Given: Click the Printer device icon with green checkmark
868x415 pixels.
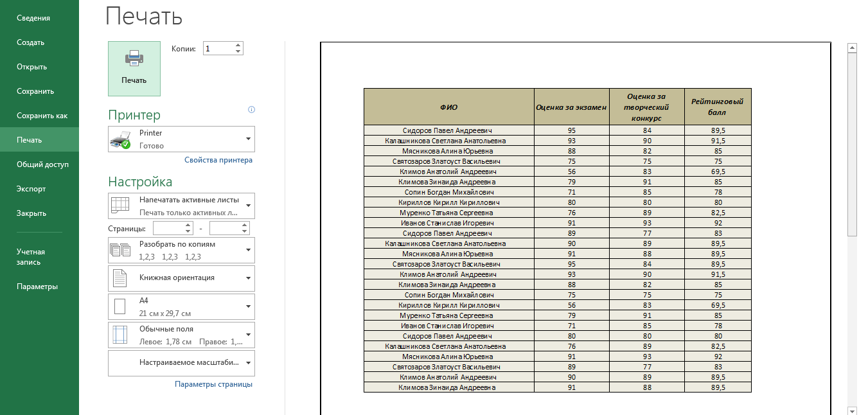Looking at the screenshot, I should click(x=120, y=139).
